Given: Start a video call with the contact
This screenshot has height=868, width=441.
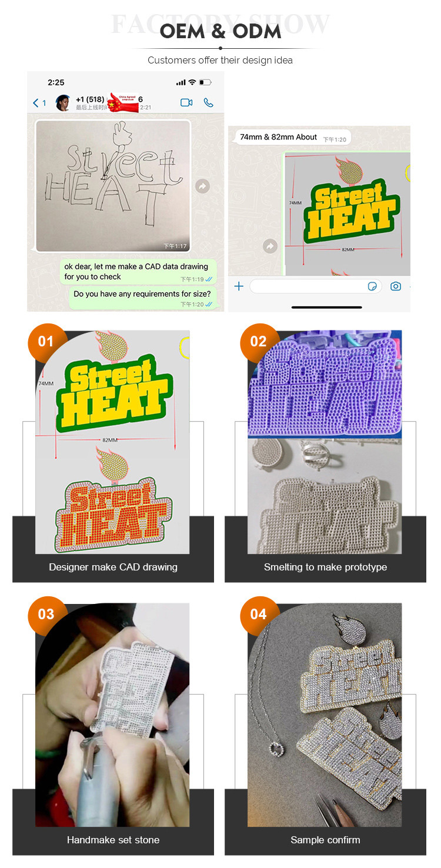Looking at the screenshot, I should pyautogui.click(x=186, y=102).
